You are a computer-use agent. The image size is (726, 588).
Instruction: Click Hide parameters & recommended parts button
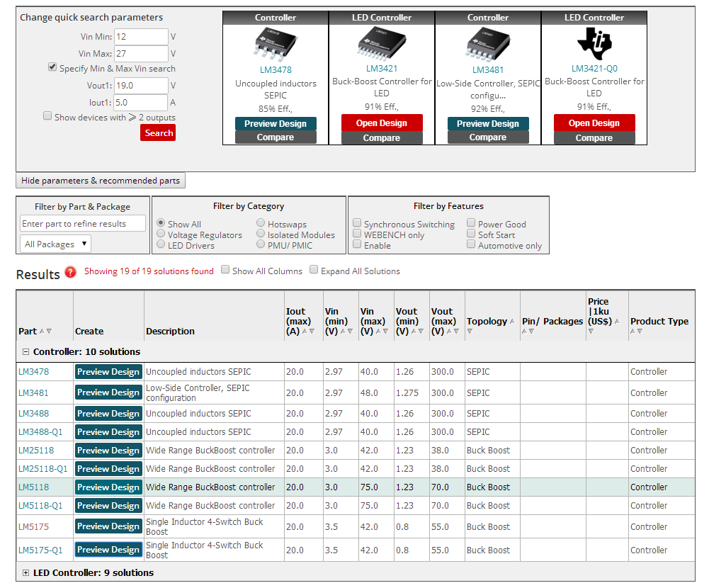(101, 181)
